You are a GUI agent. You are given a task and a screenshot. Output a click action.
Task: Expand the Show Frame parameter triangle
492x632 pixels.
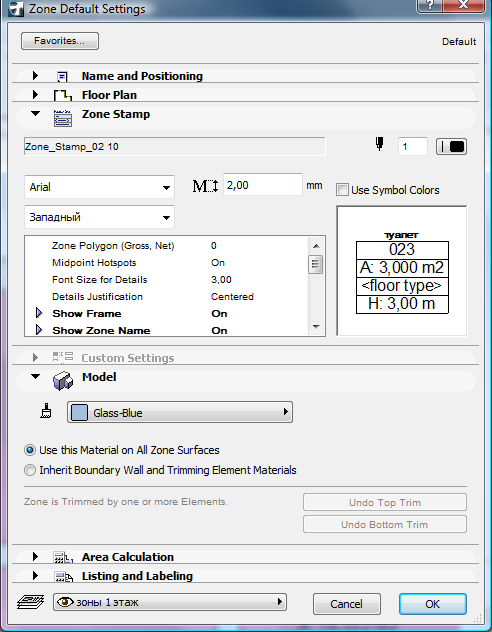click(39, 313)
